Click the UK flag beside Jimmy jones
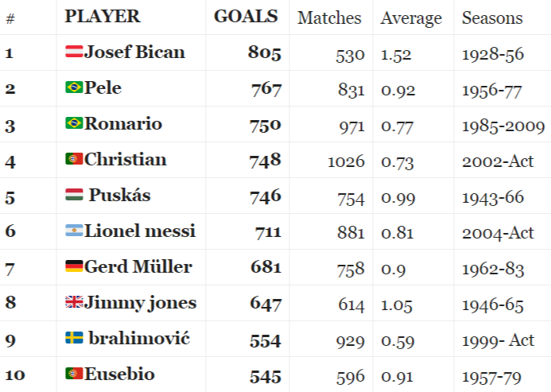This screenshot has width=551, height=392. 74,303
